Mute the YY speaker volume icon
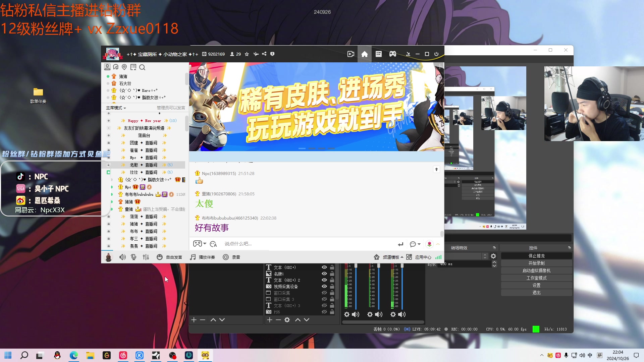The image size is (644, 362). point(122,257)
